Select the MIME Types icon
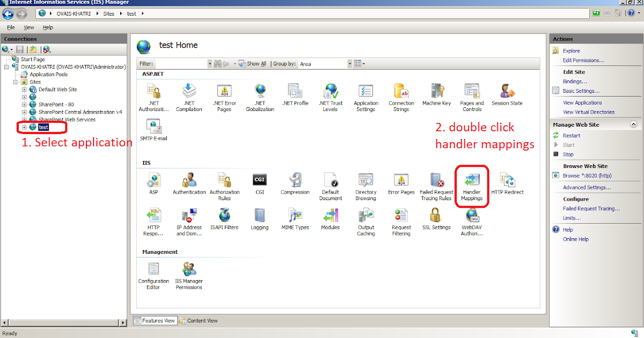Viewport: 644px width, 338px height. (x=295, y=219)
